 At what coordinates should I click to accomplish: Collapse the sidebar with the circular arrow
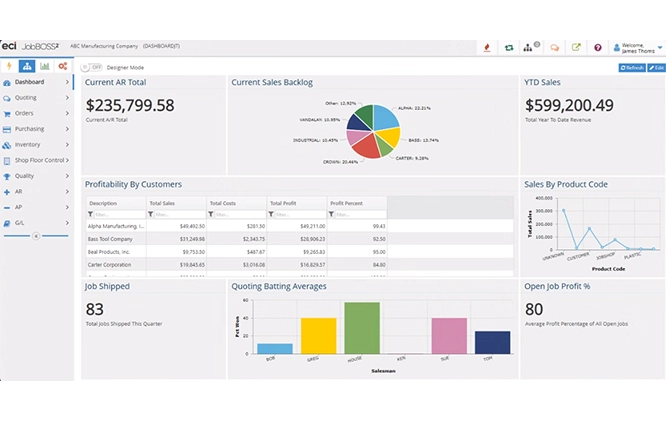(x=36, y=236)
